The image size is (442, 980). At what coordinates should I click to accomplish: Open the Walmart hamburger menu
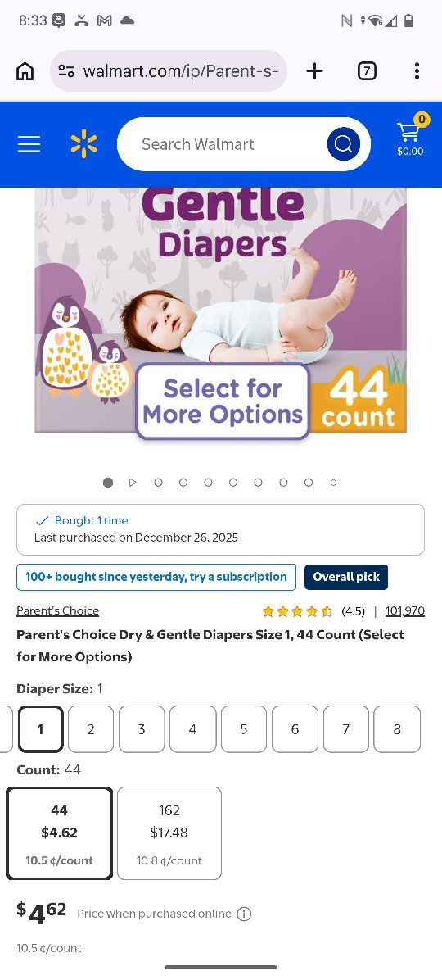coord(29,144)
